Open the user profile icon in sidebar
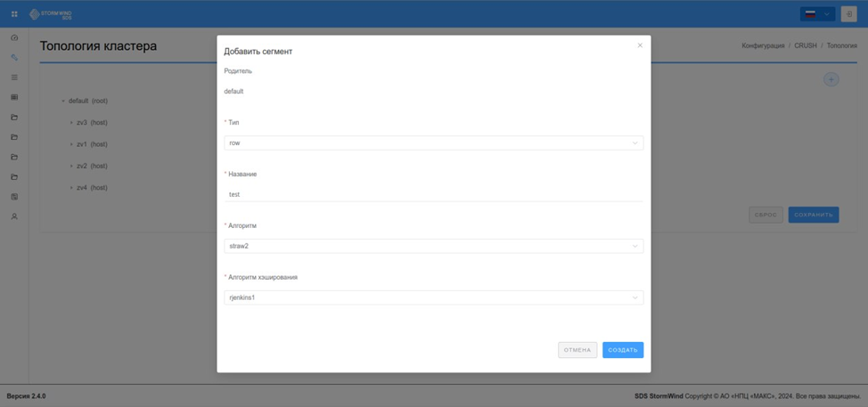 [x=14, y=216]
